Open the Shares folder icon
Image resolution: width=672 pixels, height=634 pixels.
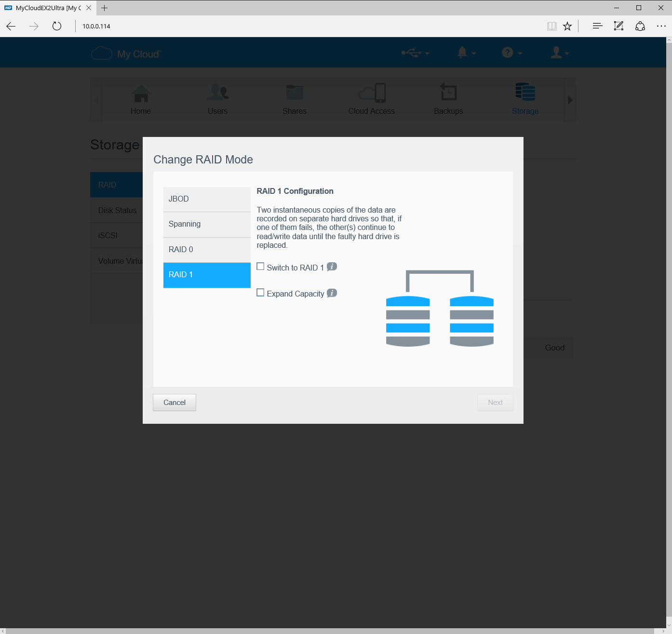point(295,93)
